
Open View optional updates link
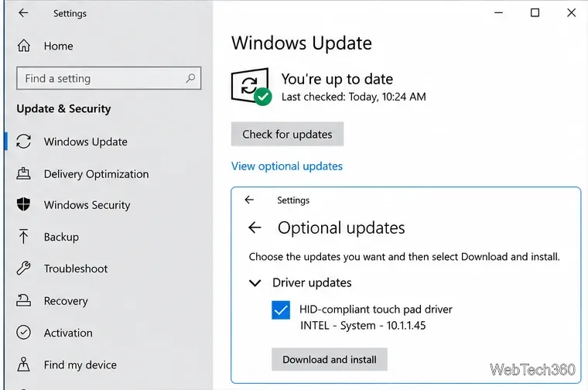pyautogui.click(x=287, y=166)
